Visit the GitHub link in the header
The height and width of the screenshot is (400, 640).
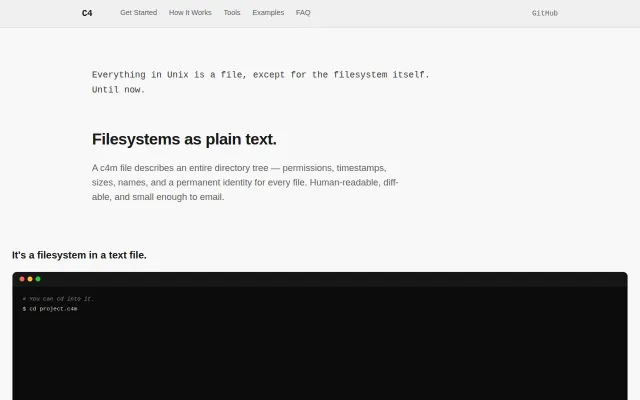pyautogui.click(x=544, y=13)
